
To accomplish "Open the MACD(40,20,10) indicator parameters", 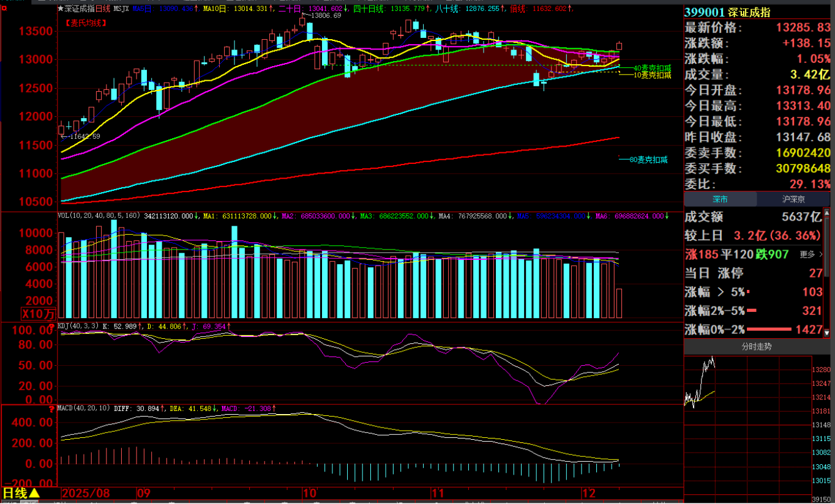I will tap(84, 408).
